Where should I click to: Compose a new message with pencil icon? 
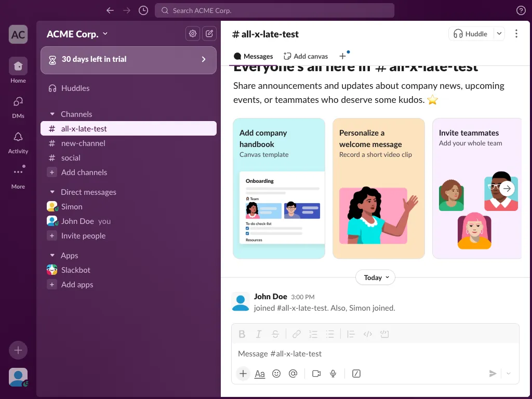coord(209,34)
